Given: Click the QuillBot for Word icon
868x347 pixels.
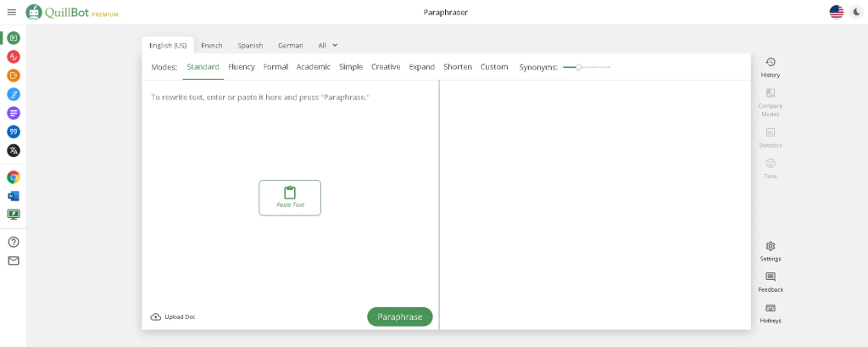Looking at the screenshot, I should point(14,196).
